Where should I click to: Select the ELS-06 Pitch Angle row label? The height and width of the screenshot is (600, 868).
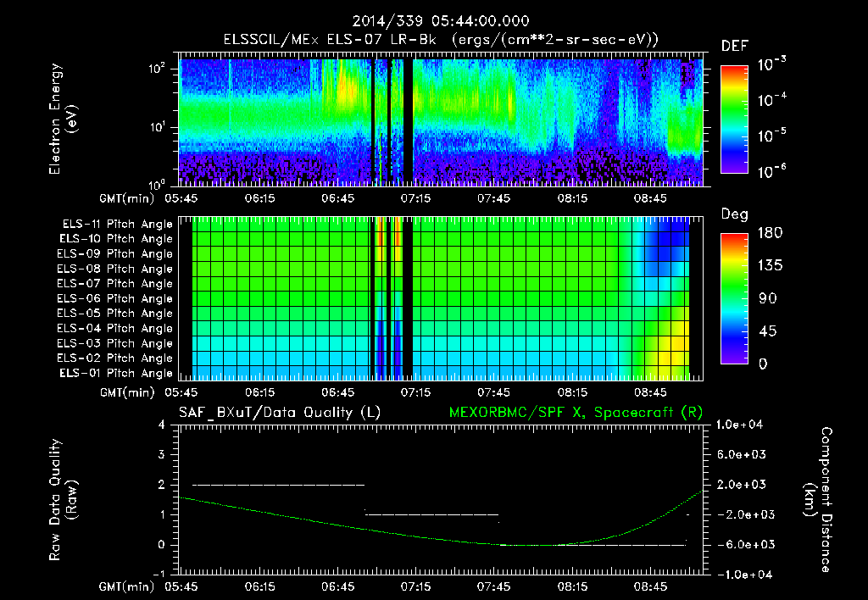pos(115,298)
